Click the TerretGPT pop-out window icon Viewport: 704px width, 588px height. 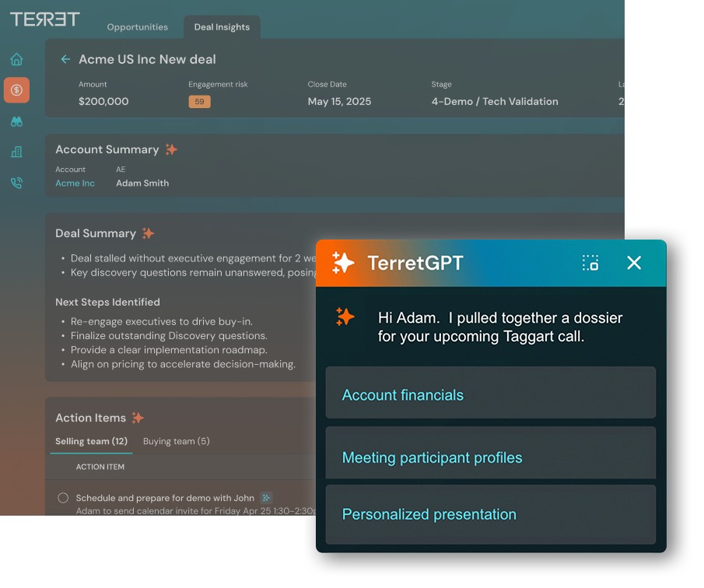(x=590, y=263)
